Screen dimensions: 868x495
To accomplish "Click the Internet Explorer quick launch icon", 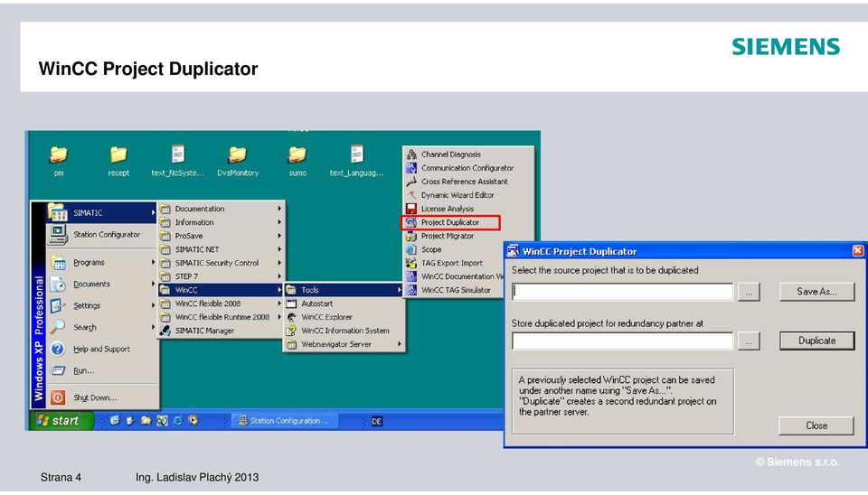I will [x=178, y=421].
